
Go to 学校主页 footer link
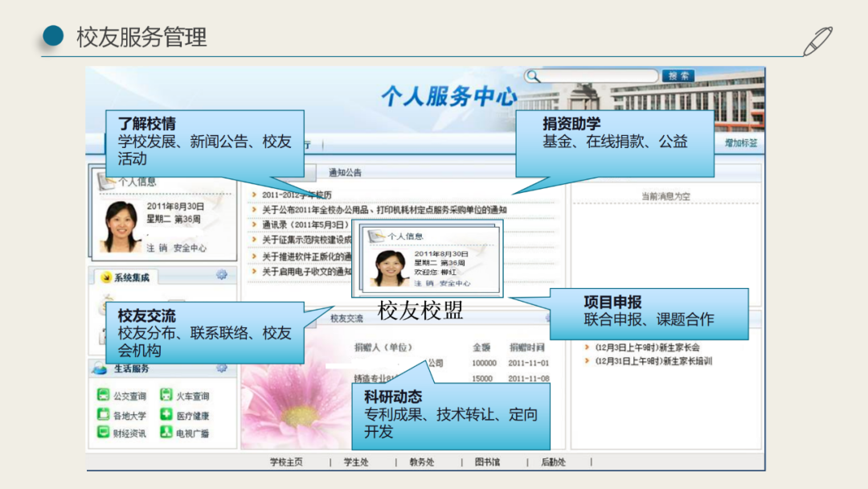click(286, 462)
